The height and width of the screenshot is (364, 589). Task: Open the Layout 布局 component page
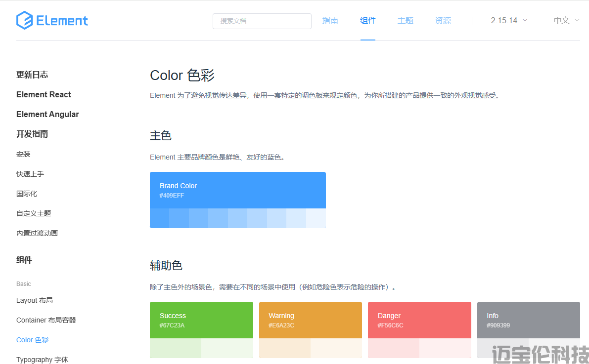click(35, 300)
